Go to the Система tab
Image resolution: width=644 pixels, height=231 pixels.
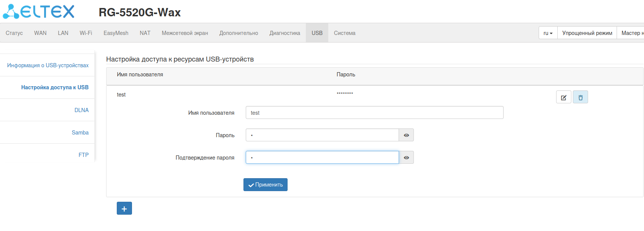click(x=345, y=33)
